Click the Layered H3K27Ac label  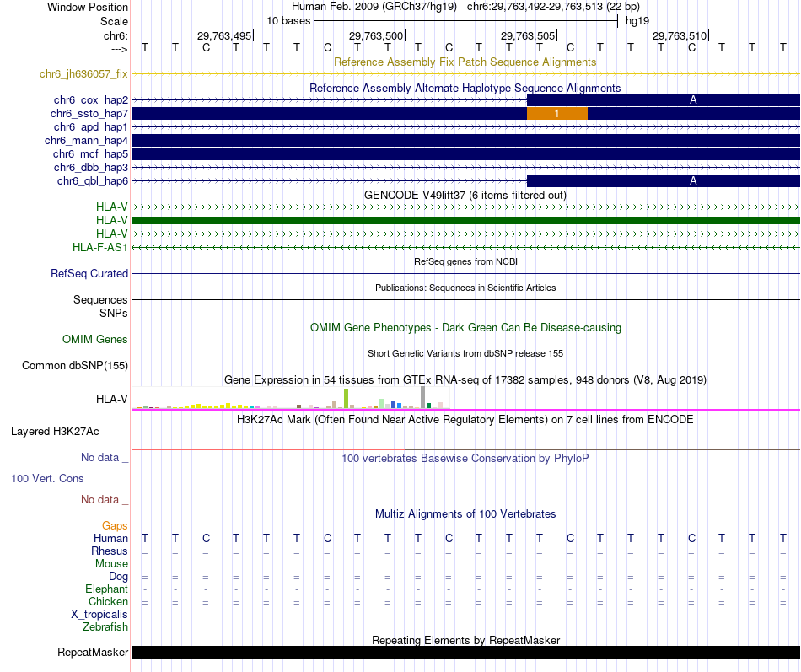(55, 432)
